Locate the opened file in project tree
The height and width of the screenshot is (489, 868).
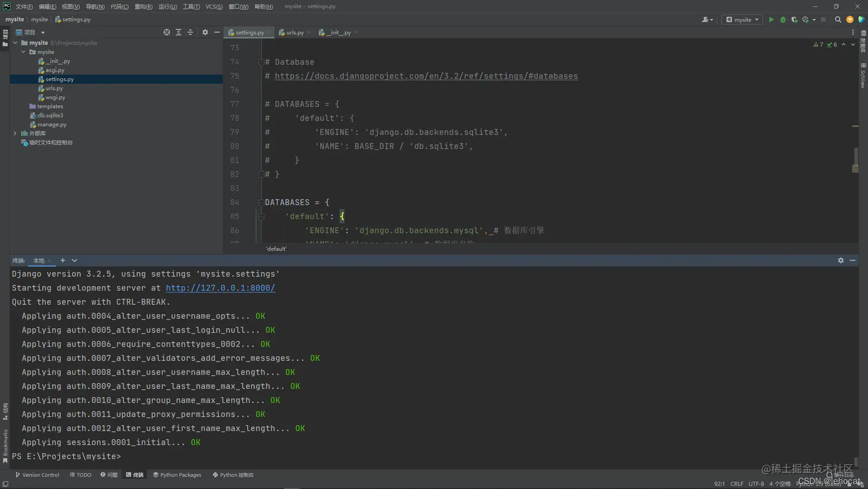[166, 32]
